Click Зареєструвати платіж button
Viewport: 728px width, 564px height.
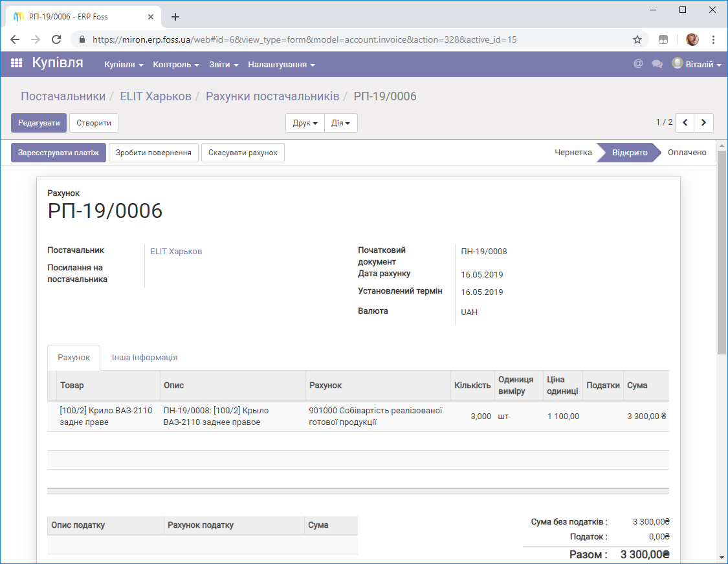point(58,153)
